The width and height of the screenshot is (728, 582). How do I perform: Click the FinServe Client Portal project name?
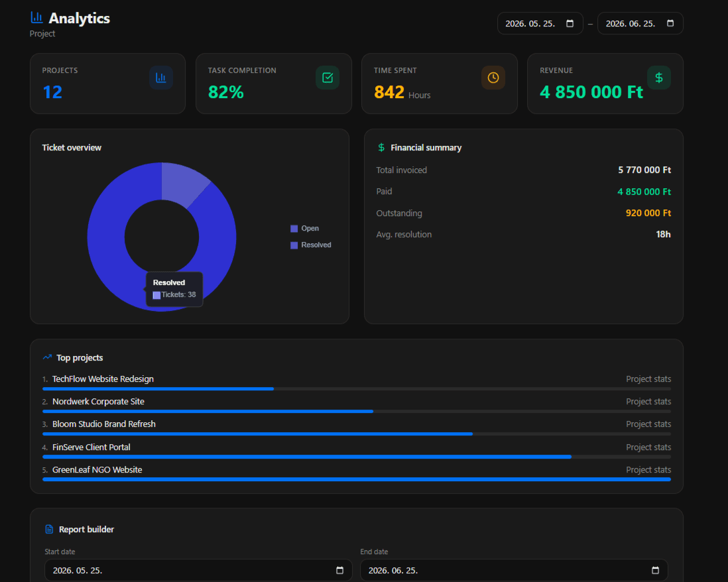[91, 447]
